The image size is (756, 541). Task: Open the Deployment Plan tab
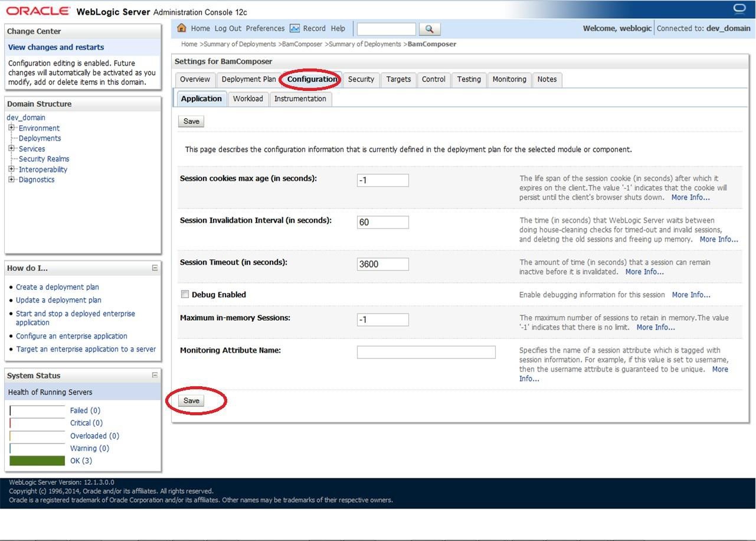point(248,79)
